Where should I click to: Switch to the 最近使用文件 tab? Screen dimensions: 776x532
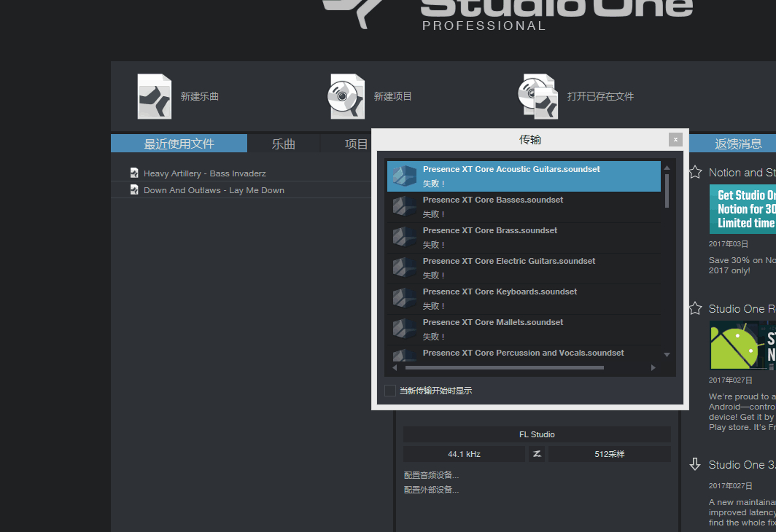(179, 144)
